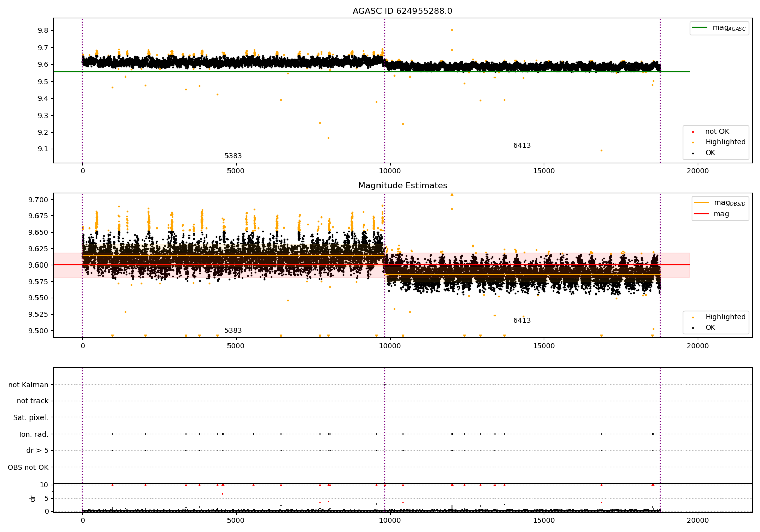Click y-axis tick '9.700' in middle plot
The image size is (760, 532).
tap(39, 200)
